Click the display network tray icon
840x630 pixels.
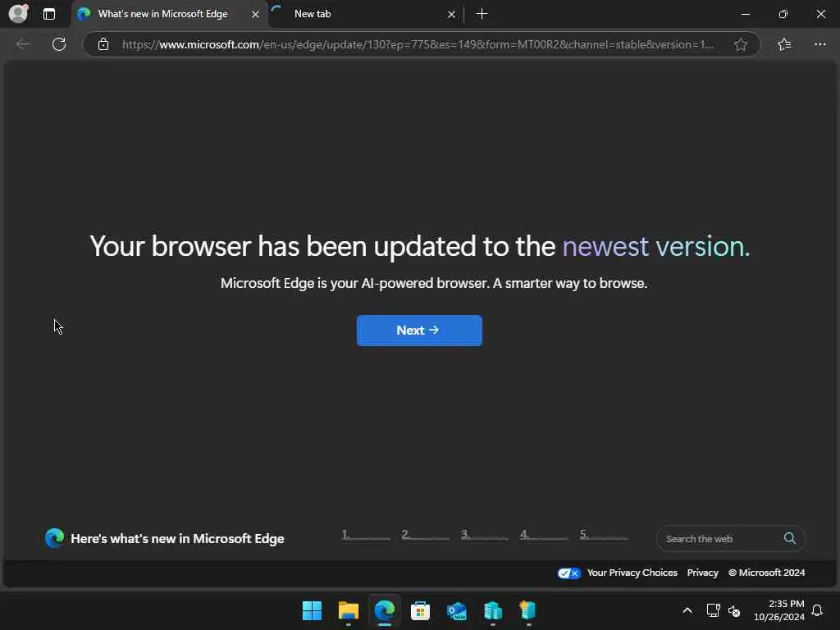(x=713, y=610)
